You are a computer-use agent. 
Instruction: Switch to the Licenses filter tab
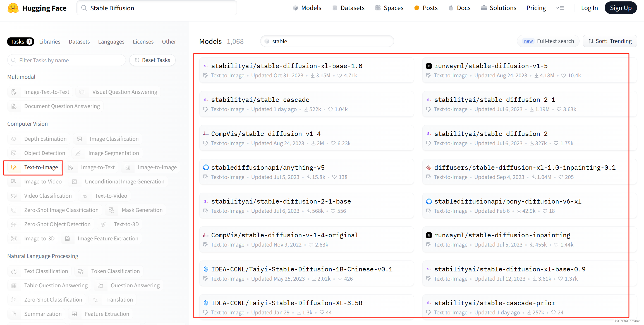[x=143, y=42]
